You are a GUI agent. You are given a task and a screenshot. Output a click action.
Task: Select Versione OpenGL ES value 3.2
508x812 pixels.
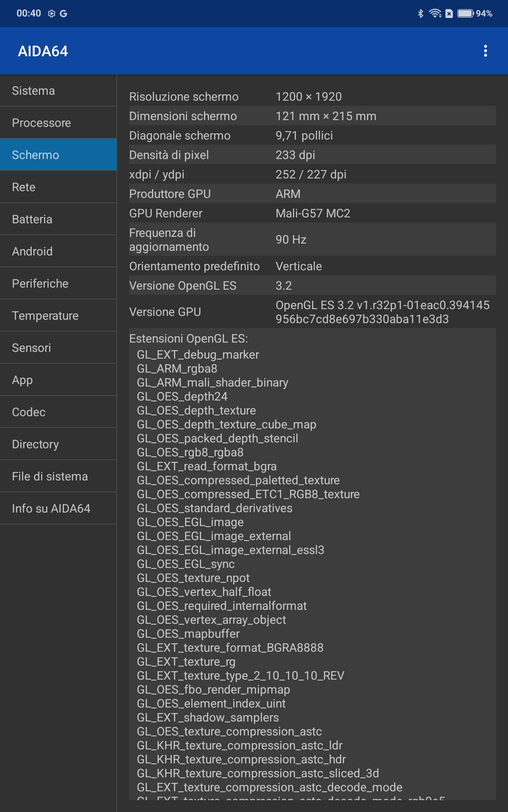[284, 285]
